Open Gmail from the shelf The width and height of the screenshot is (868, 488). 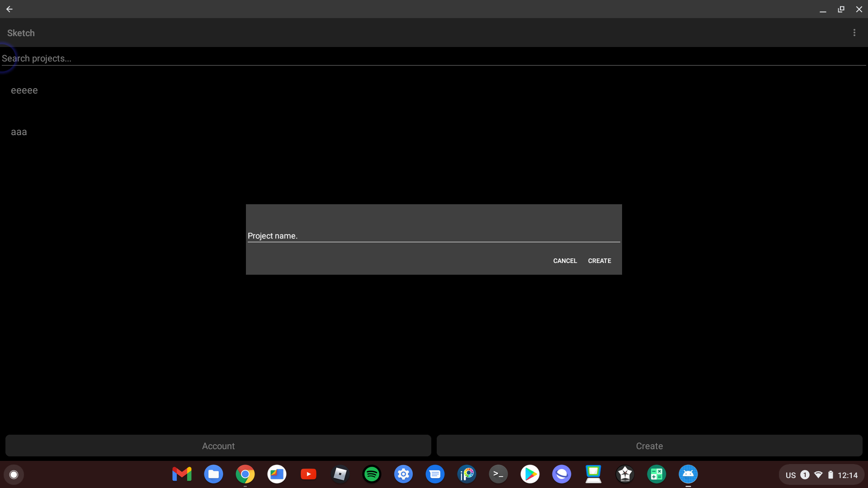tap(182, 474)
